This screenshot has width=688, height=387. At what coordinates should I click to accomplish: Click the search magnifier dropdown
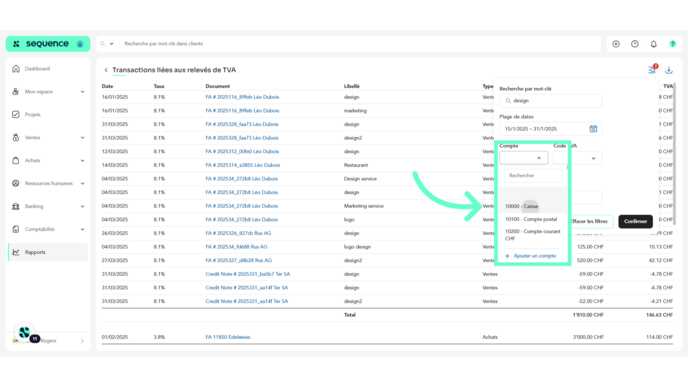pos(107,44)
